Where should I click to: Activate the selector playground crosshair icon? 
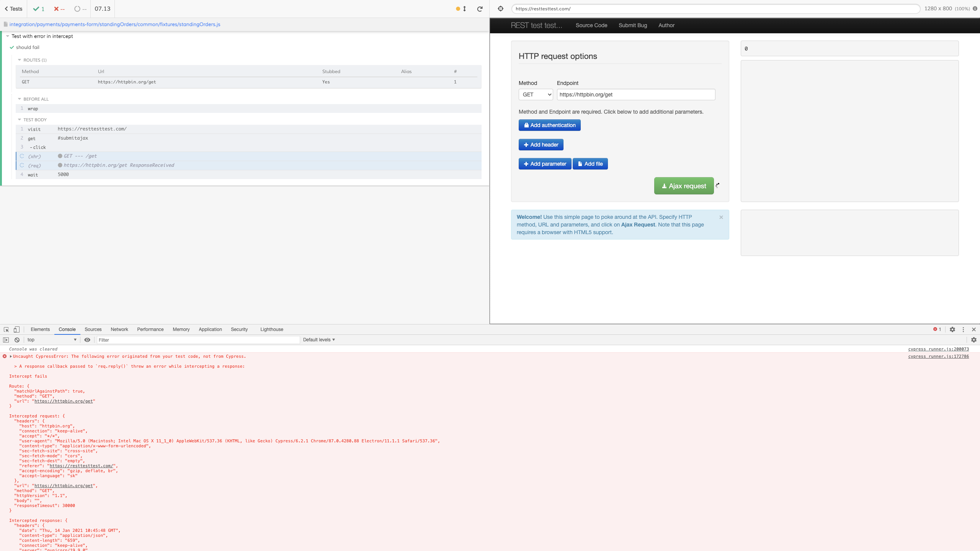501,8
